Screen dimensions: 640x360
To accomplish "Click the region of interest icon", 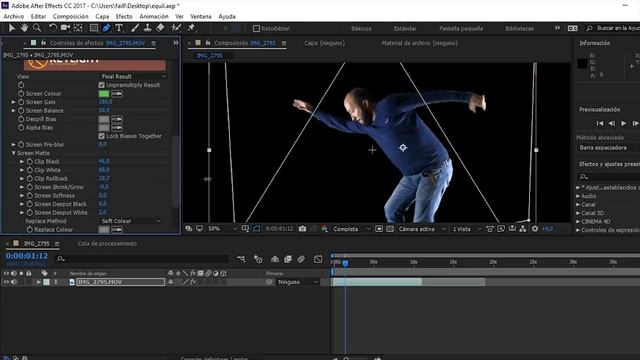I will coord(379,229).
